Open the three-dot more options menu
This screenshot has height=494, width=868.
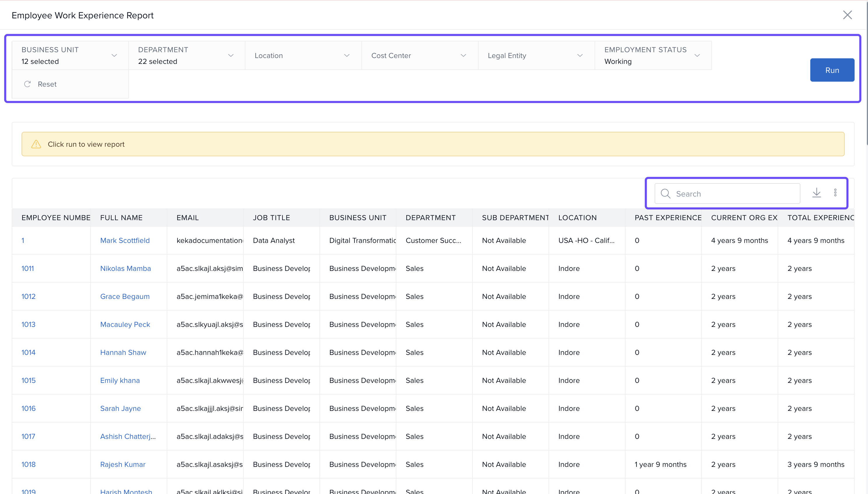tap(835, 193)
